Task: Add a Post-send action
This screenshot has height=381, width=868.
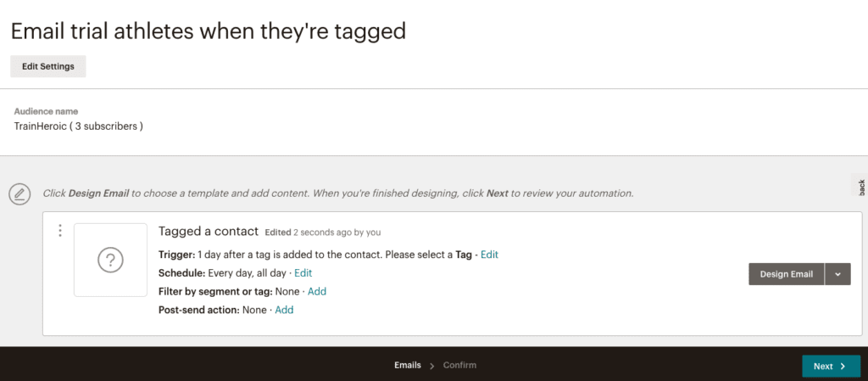Action: [284, 310]
